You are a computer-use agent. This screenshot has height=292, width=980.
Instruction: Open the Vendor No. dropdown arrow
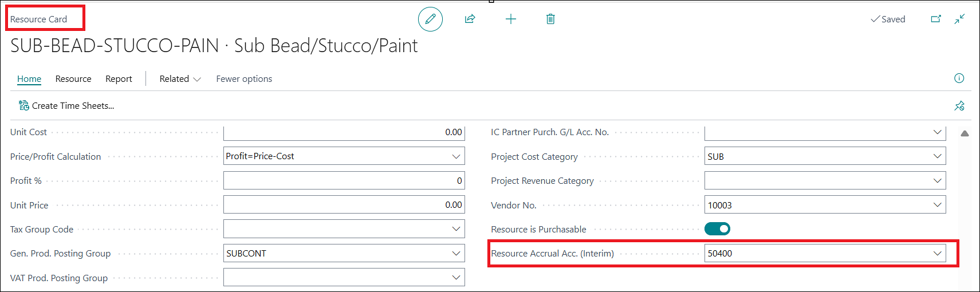point(937,205)
